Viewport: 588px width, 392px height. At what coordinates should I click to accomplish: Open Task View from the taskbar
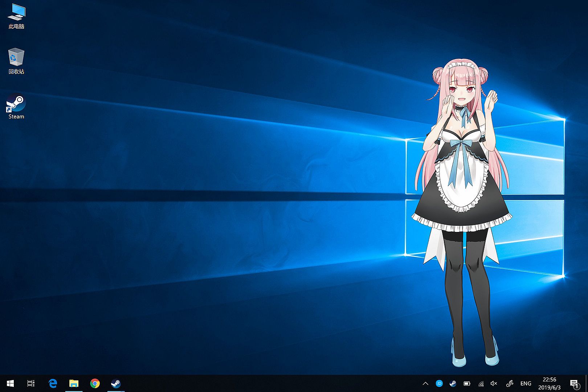31,383
